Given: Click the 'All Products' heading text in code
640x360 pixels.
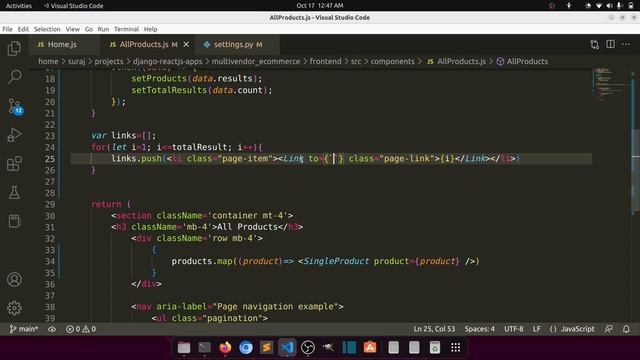Looking at the screenshot, I should (x=247, y=227).
